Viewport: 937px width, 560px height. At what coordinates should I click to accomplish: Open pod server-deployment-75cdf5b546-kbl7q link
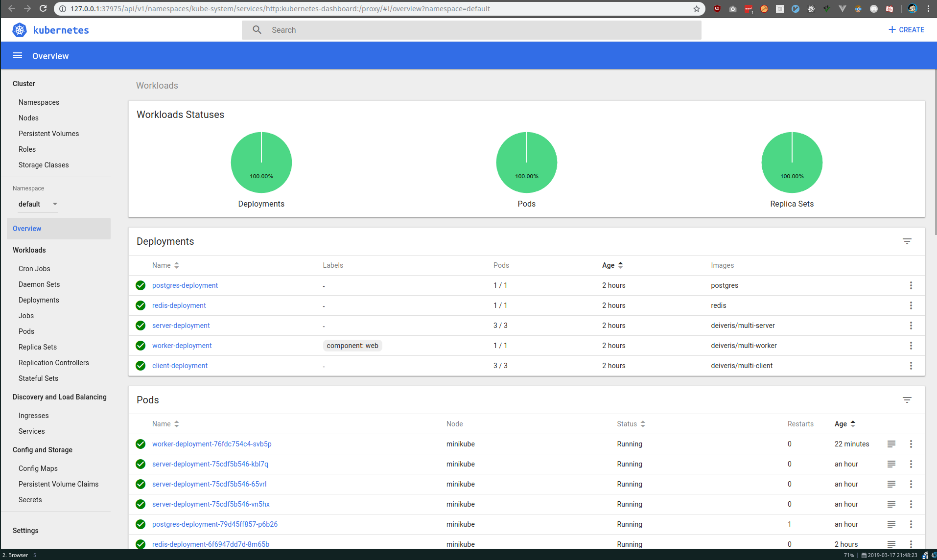[x=210, y=464]
